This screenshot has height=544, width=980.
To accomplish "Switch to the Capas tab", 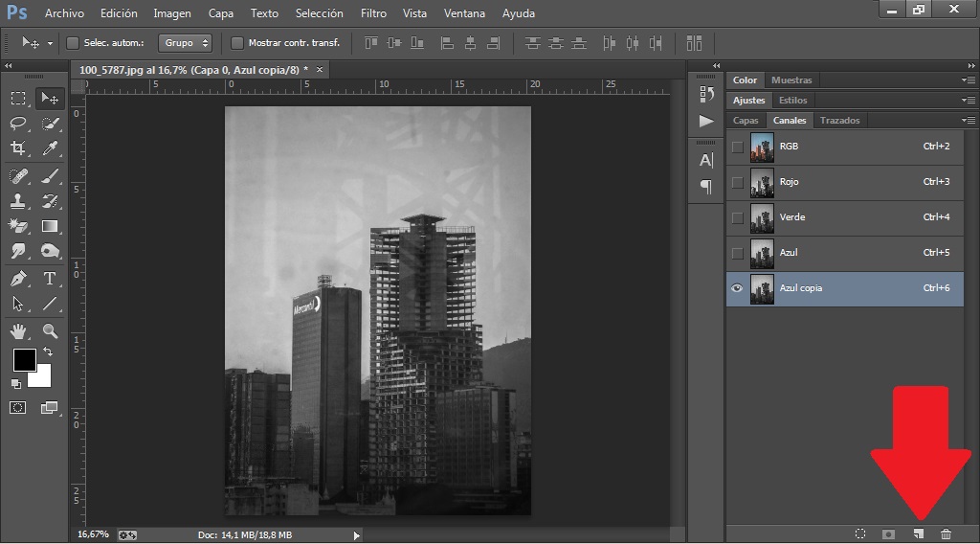I will tap(746, 120).
